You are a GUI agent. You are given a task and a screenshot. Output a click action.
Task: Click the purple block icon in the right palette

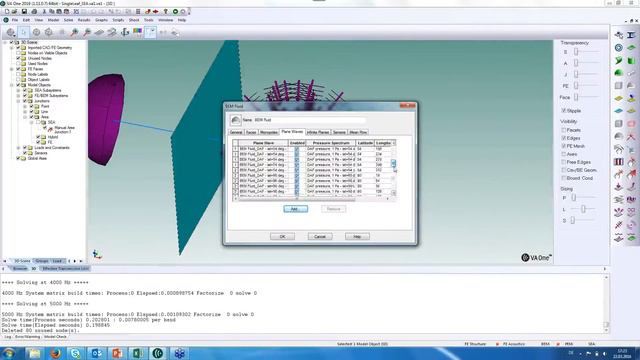631,199
